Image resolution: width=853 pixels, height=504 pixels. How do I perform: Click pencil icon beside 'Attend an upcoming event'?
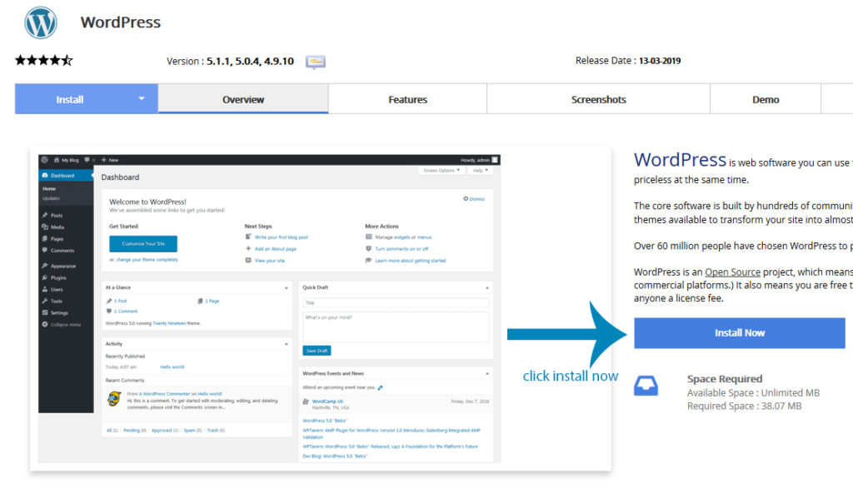tap(381, 387)
